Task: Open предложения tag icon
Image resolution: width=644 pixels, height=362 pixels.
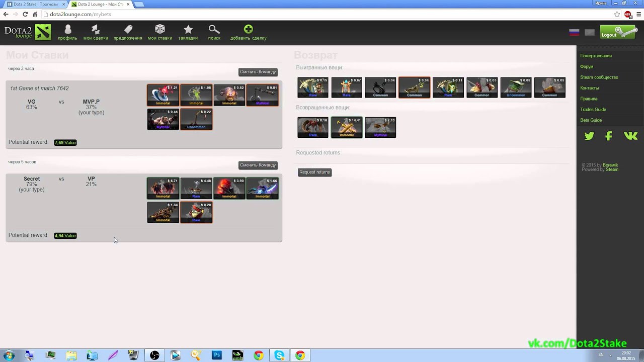Action: pyautogui.click(x=128, y=30)
